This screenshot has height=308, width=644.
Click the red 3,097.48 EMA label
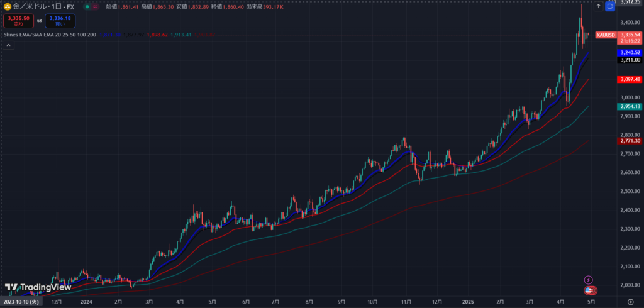click(x=629, y=79)
